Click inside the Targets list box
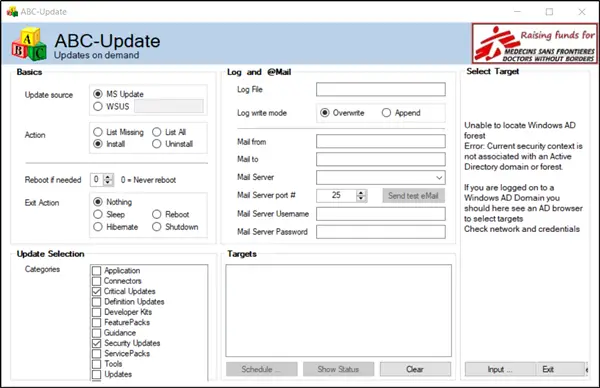This screenshot has width=600, height=388. click(338, 310)
